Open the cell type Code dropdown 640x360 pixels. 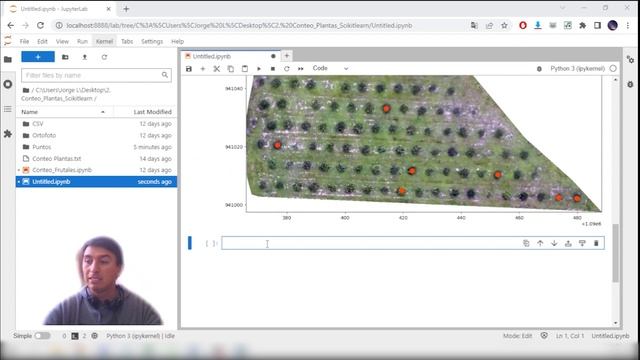330,69
